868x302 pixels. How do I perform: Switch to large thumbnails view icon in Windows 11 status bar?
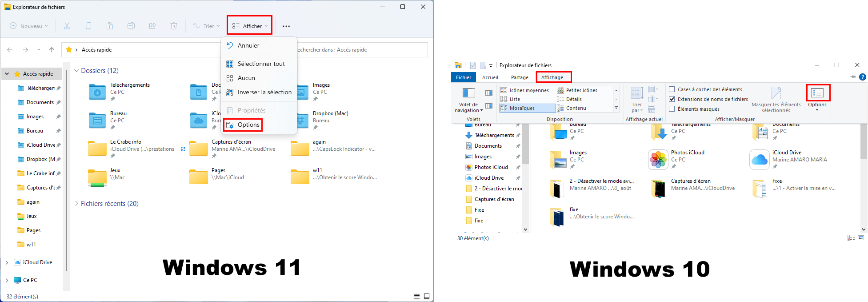click(427, 296)
